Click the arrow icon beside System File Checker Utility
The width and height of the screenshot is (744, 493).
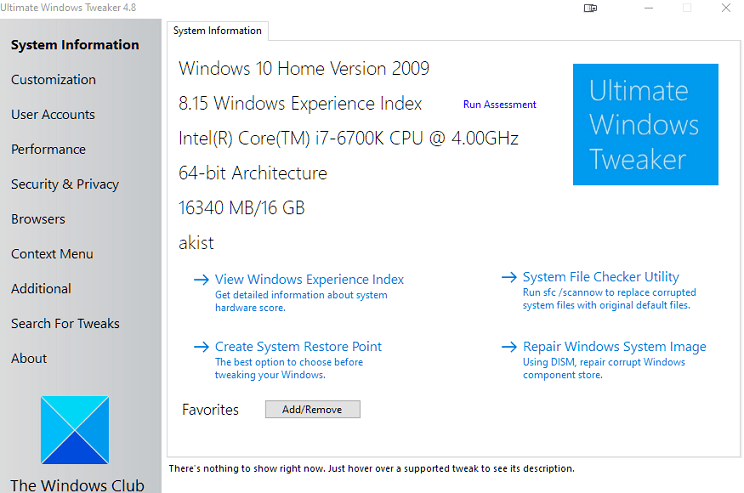coord(509,278)
